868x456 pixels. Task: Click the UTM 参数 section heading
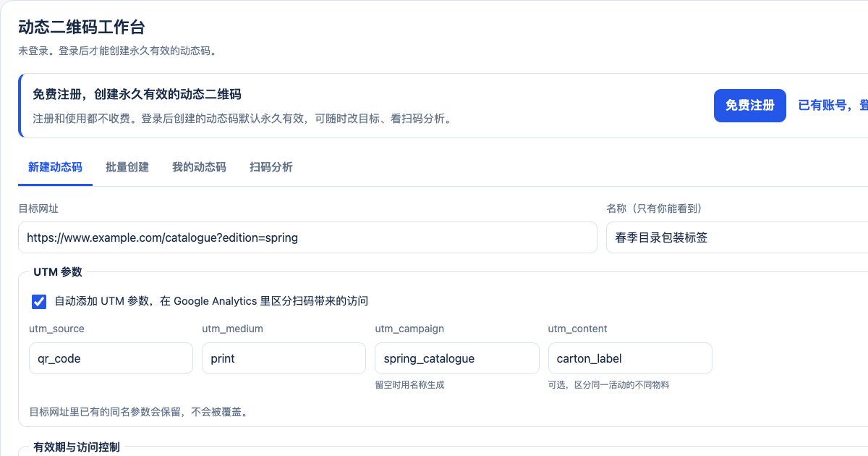[x=58, y=272]
